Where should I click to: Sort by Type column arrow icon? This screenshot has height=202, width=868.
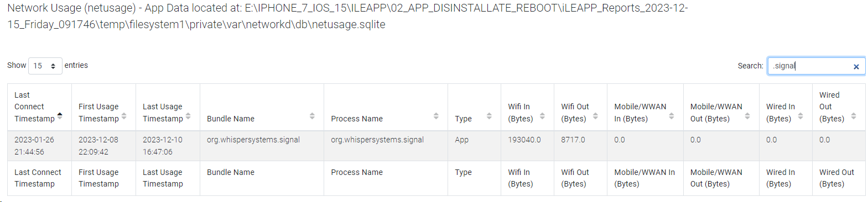pos(489,116)
